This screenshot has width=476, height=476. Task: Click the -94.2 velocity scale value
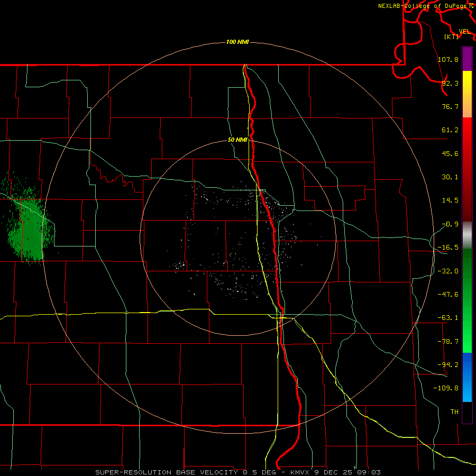point(448,364)
